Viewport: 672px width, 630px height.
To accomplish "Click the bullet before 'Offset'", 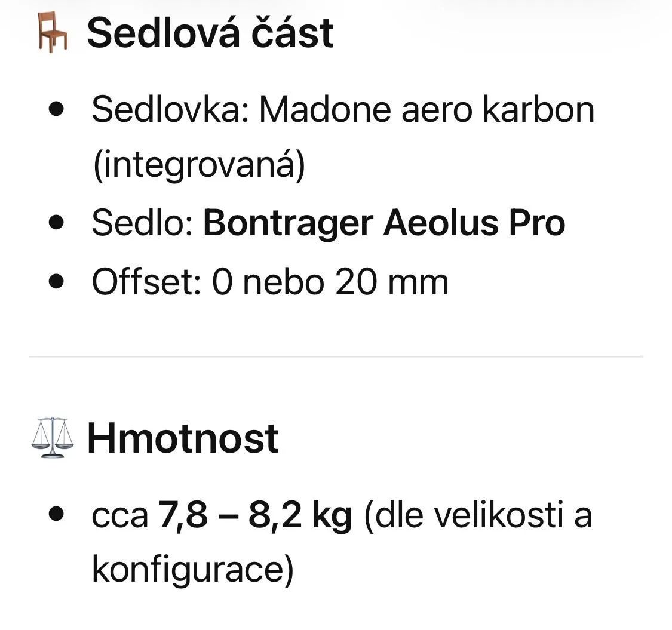I will (57, 281).
